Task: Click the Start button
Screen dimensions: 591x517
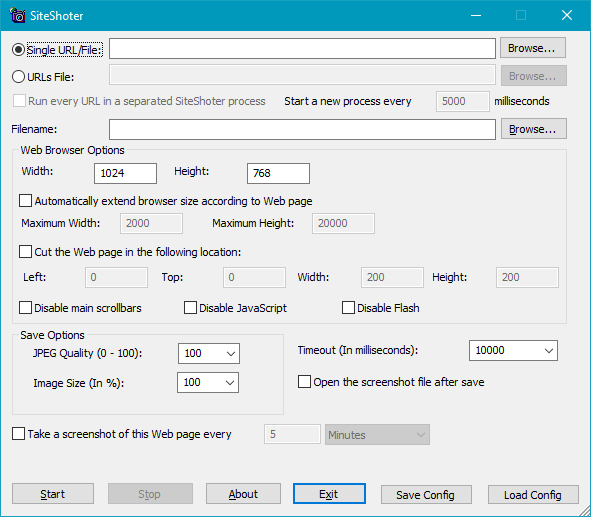Action: pos(53,494)
